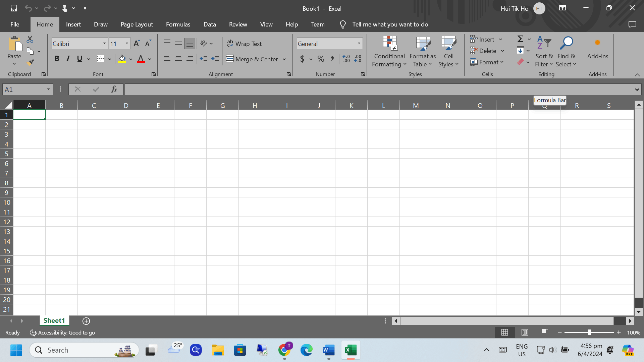Click the Clear eraser icon
Viewport: 644px width, 362px height.
(520, 62)
